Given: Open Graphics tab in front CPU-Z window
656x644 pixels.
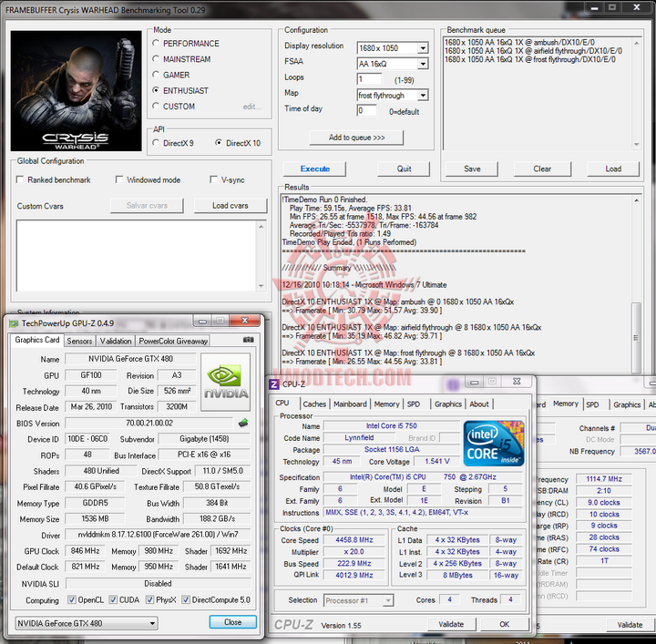Looking at the screenshot, I should tap(447, 404).
